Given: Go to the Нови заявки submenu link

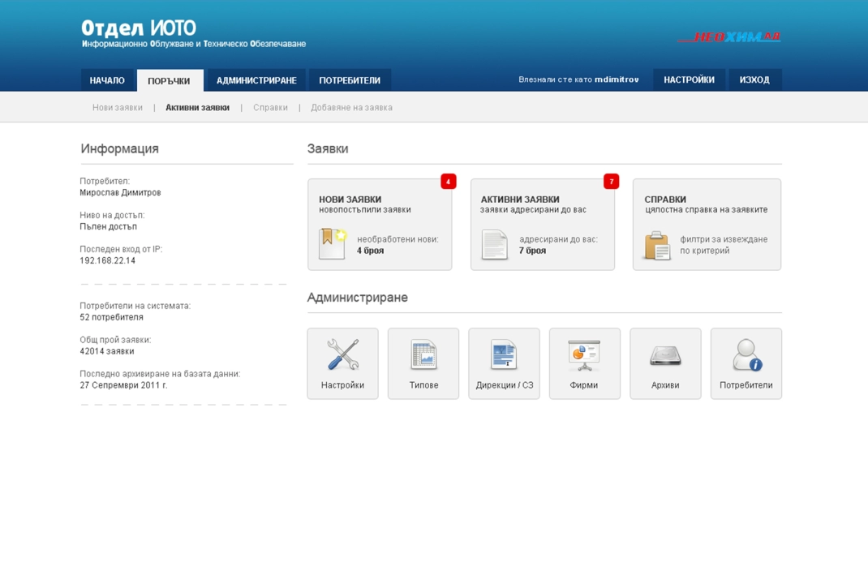Looking at the screenshot, I should pyautogui.click(x=118, y=107).
